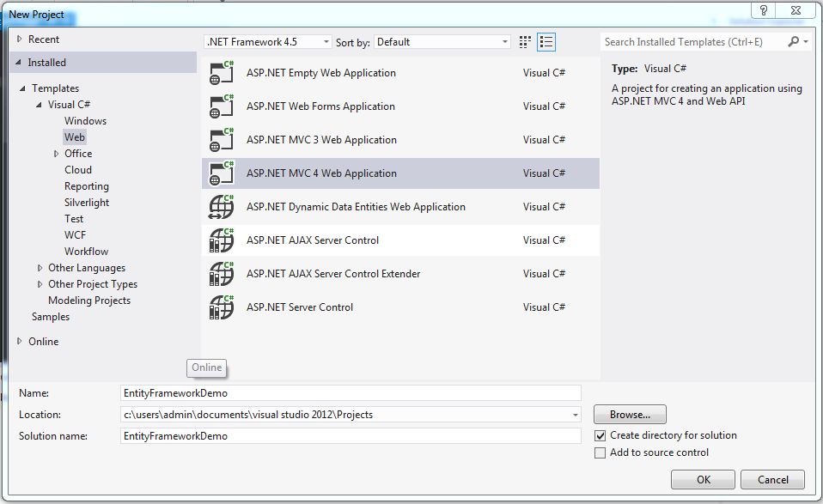Click the ASP.NET Server Control template icon
Screen dimensions: 823x504
[x=221, y=307]
